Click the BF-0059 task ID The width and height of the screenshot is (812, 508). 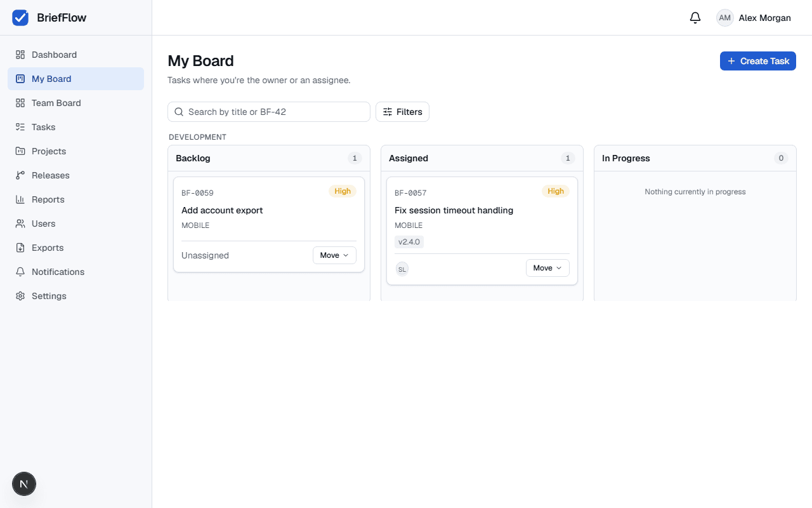point(197,193)
